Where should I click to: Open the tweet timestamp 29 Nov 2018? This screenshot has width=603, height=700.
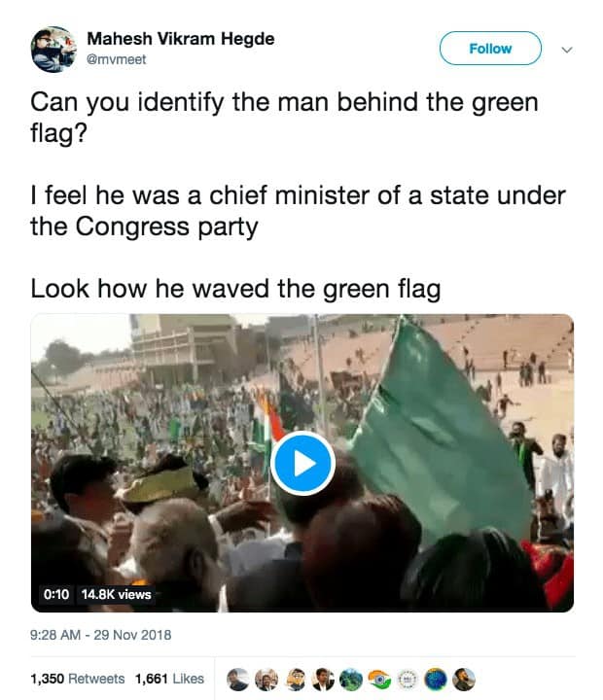[x=100, y=635]
